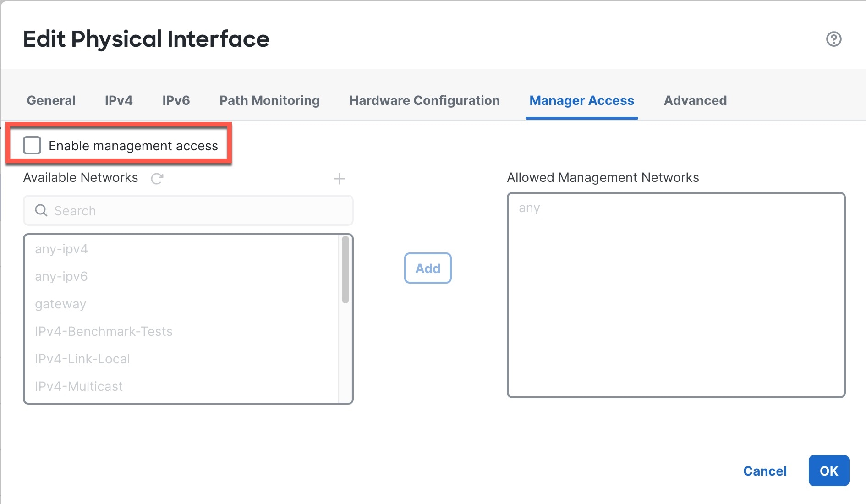Open the help question mark icon

(x=833, y=39)
